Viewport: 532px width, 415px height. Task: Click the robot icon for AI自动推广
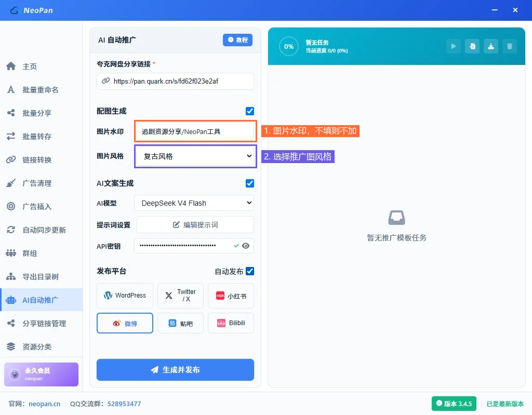tap(11, 300)
